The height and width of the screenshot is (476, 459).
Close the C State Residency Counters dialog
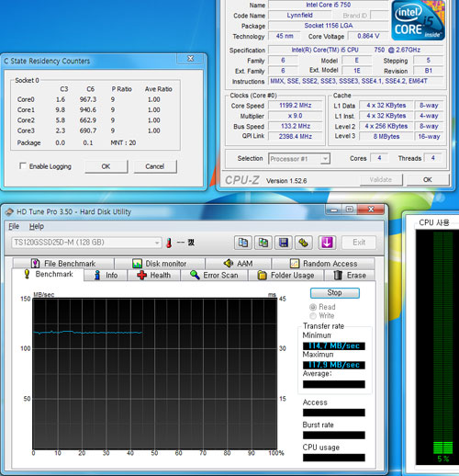[x=190, y=58]
